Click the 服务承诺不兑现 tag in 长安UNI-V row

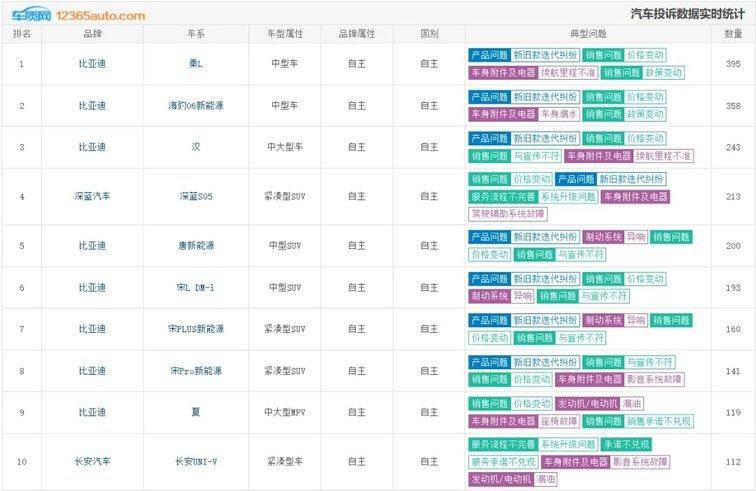pos(503,462)
